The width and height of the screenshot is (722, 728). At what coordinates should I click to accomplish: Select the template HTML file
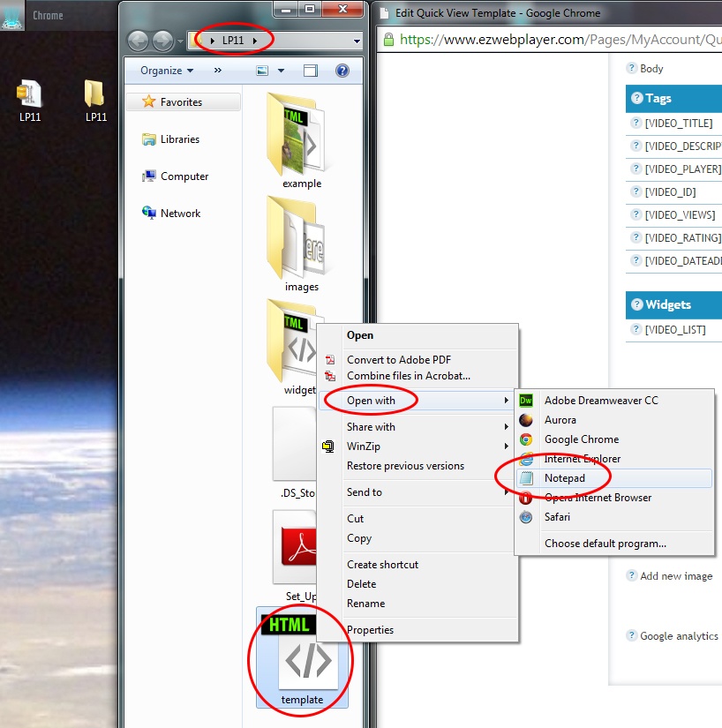302,657
